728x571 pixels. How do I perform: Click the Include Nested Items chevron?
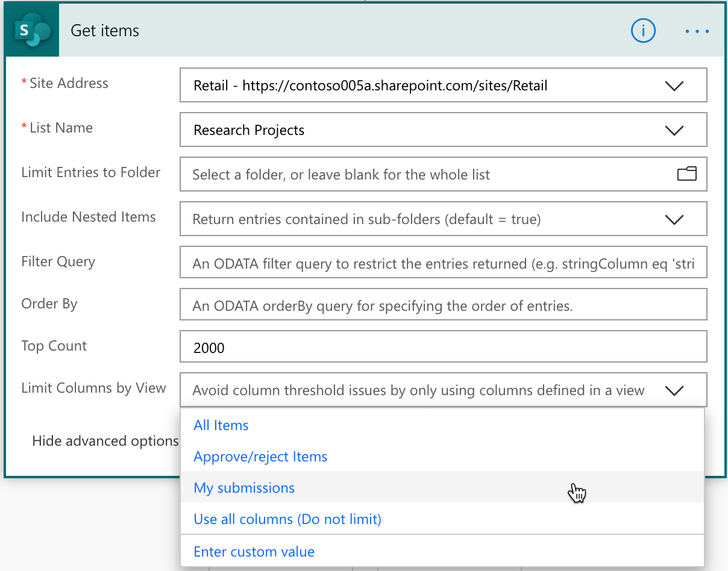(x=674, y=219)
